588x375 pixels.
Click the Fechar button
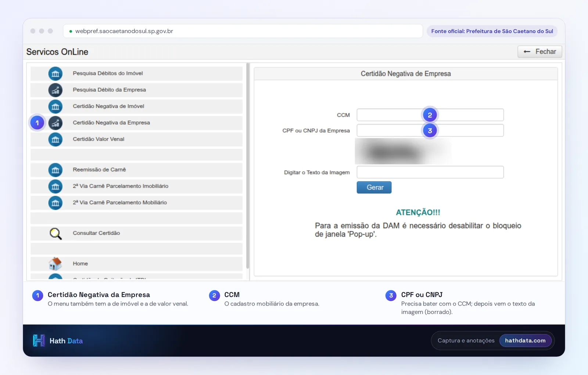539,52
